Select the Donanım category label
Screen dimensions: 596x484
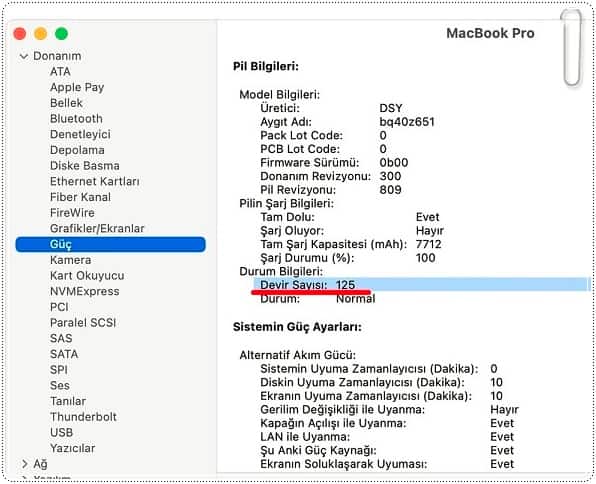coord(57,56)
